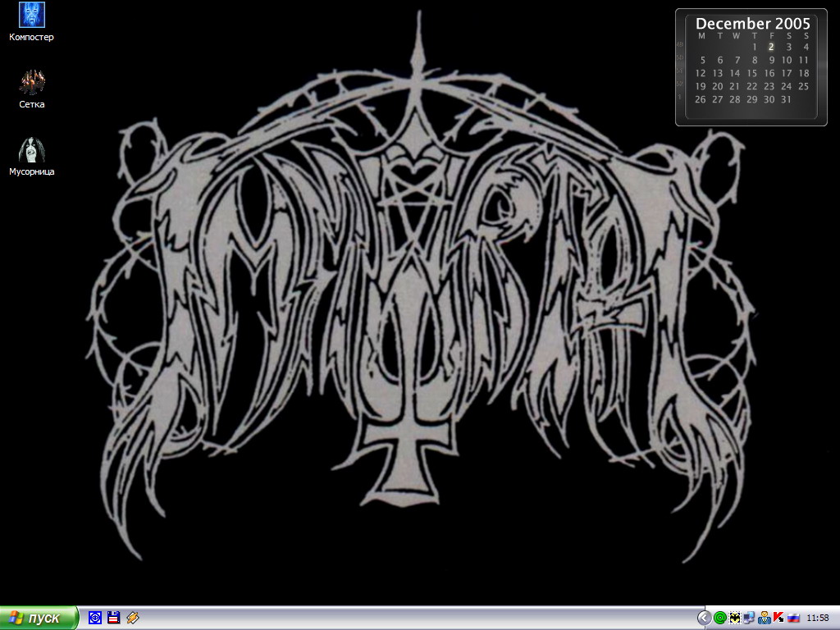The height and width of the screenshot is (630, 840).
Task: Expand hidden tray icons with the arrow
Action: tap(703, 618)
